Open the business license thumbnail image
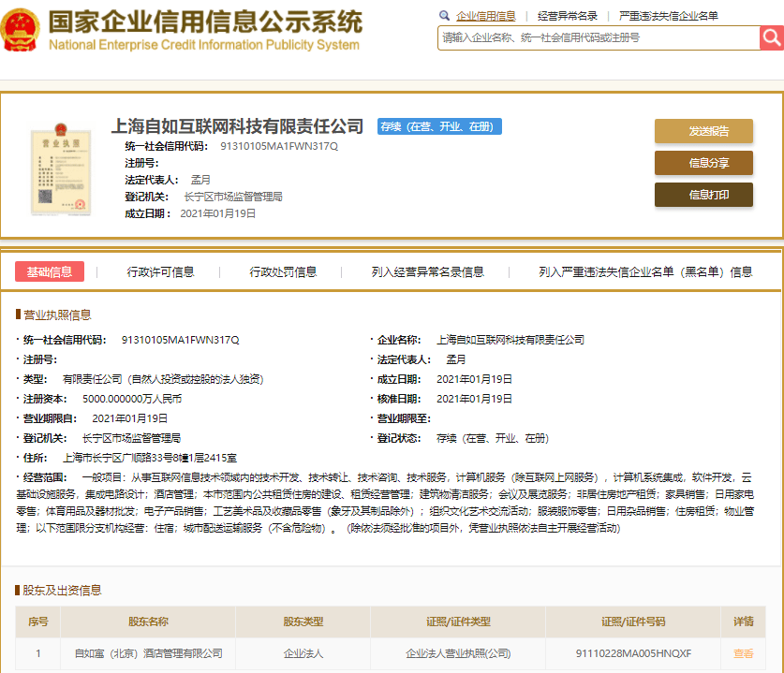Image resolution: width=784 pixels, height=673 pixels. click(61, 168)
